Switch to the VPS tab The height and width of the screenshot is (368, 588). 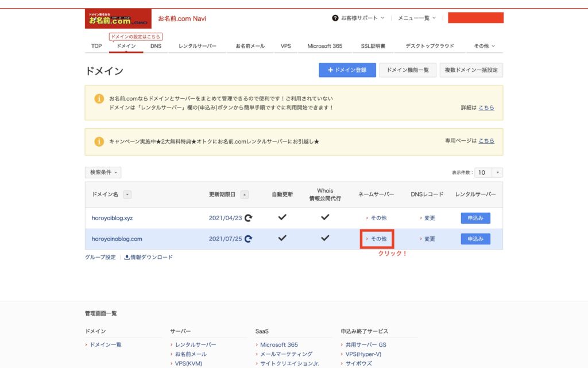coord(286,46)
